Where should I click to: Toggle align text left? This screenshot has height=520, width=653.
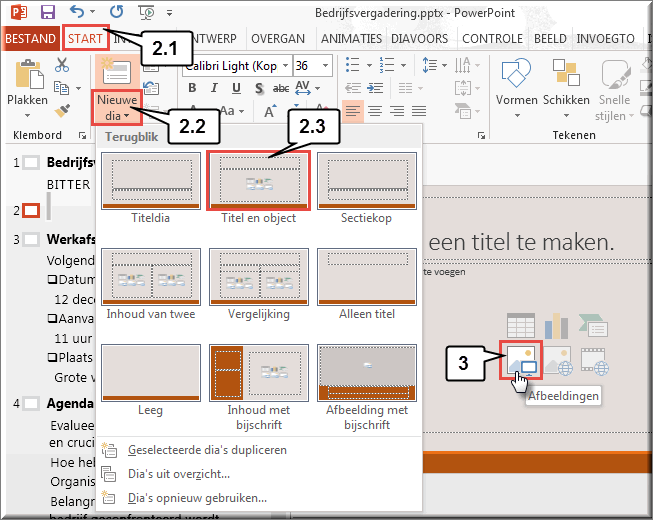pyautogui.click(x=353, y=111)
